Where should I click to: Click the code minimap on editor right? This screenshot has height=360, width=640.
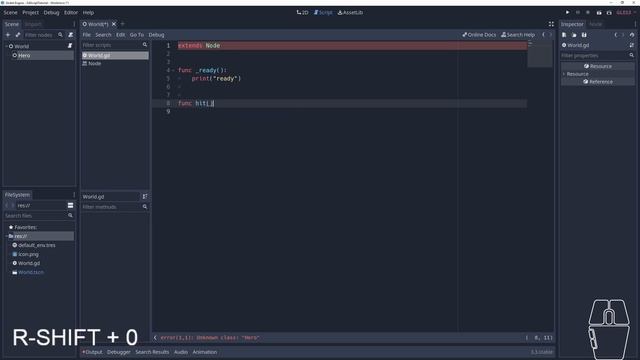pyautogui.click(x=540, y=54)
